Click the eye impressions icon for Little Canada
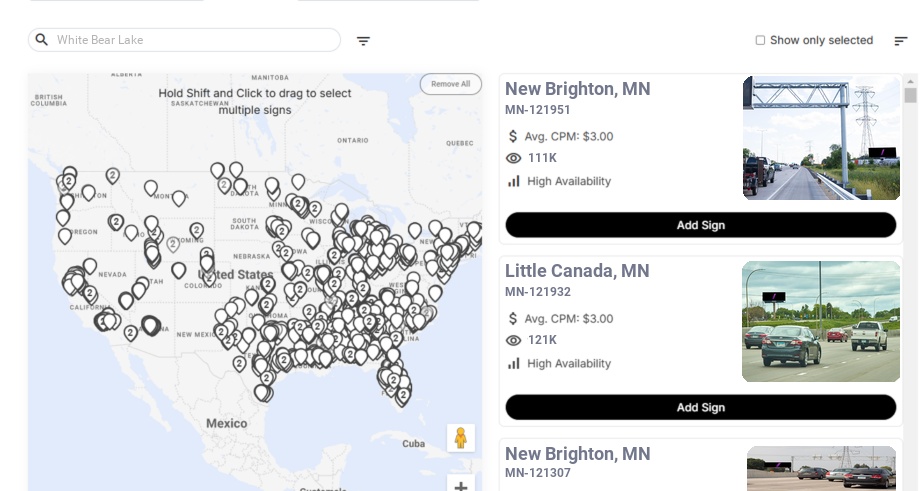 (x=514, y=340)
